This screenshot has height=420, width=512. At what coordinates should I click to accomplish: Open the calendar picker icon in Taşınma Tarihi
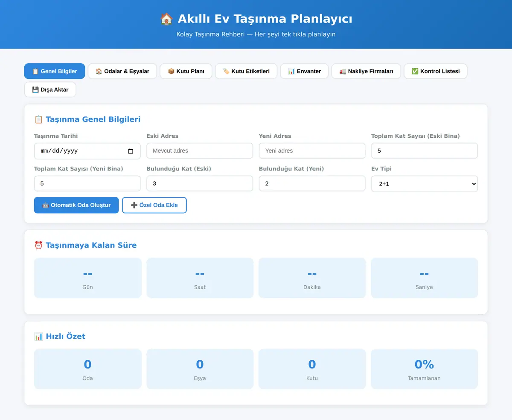tap(131, 151)
